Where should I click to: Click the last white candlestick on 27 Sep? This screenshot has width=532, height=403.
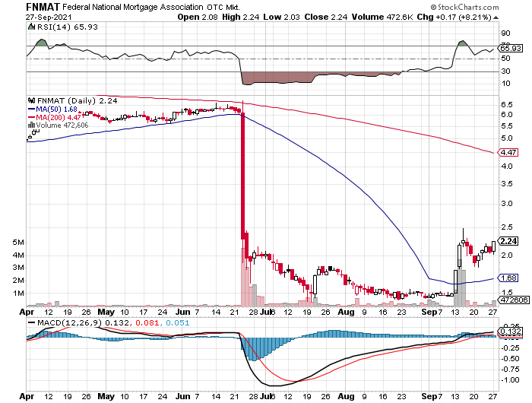click(x=493, y=246)
